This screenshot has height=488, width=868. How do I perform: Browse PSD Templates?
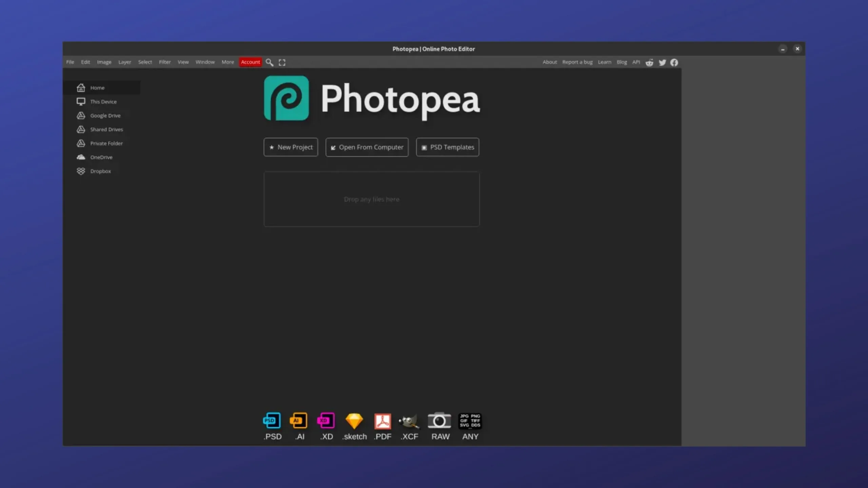[x=448, y=147]
